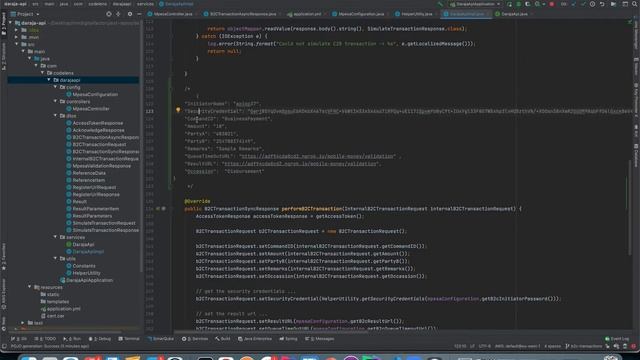Click the VCS Update Project toolbar icon
The height and width of the screenshot is (360, 640).
coord(574,4)
